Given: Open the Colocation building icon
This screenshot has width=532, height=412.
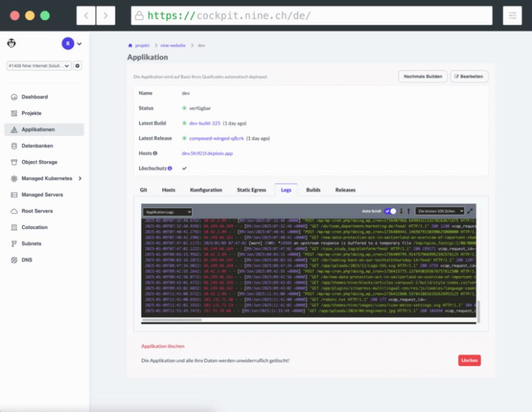Looking at the screenshot, I should (14, 227).
